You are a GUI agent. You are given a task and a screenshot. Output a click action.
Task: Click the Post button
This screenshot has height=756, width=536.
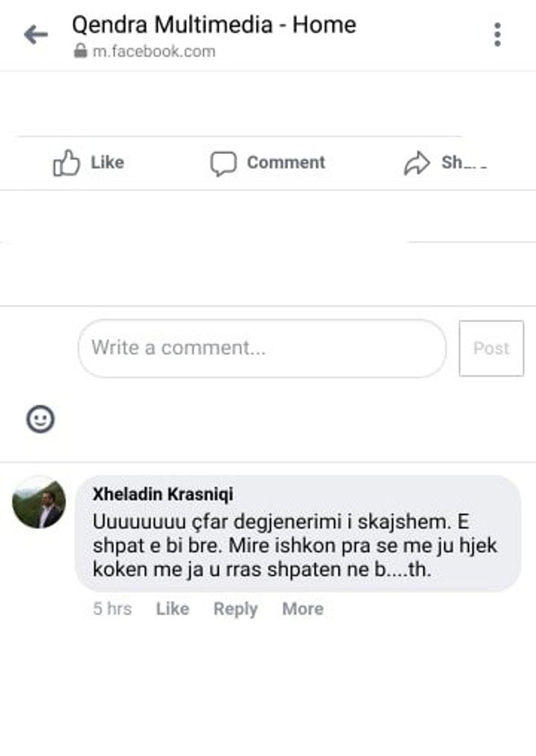tap(491, 348)
